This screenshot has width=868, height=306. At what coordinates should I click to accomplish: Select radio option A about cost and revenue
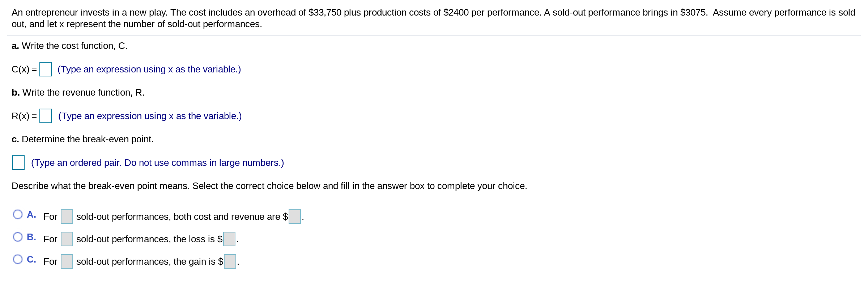[x=18, y=214]
